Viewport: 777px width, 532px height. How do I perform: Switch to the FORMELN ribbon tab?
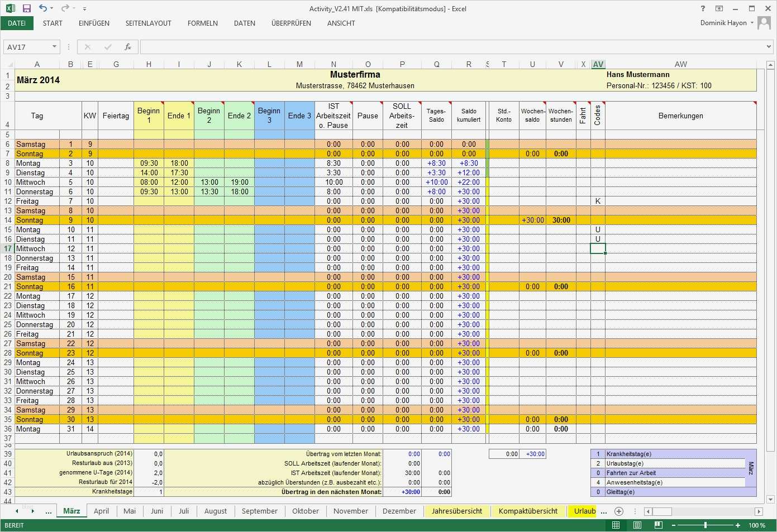pyautogui.click(x=203, y=23)
